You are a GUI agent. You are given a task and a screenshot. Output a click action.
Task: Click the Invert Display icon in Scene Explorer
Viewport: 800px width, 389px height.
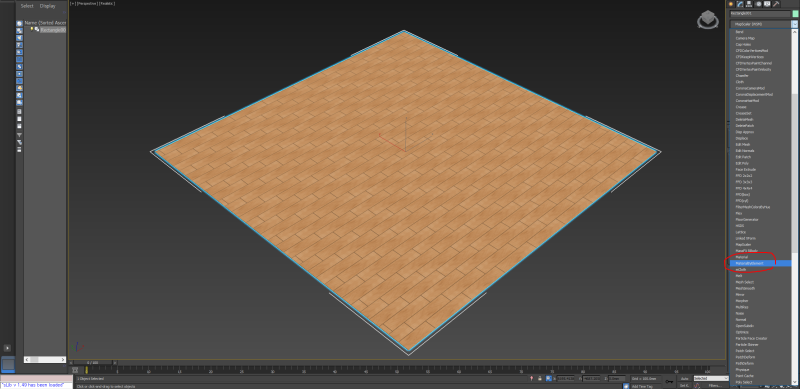coord(19,126)
